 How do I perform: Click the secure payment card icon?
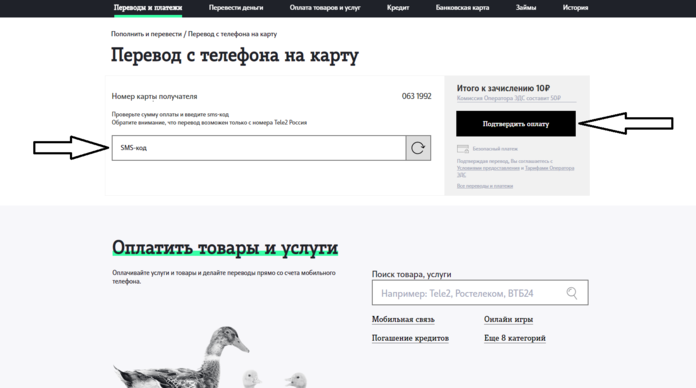click(x=463, y=149)
